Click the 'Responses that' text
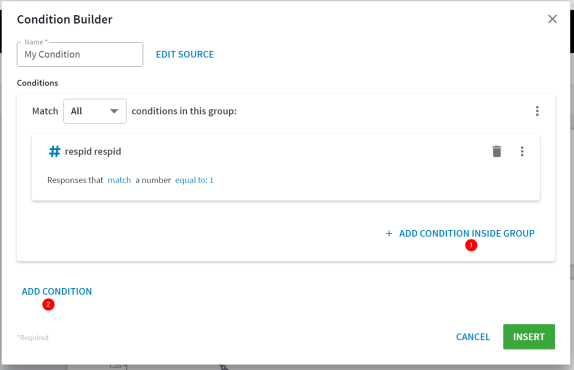Image resolution: width=574 pixels, height=370 pixels. 75,180
